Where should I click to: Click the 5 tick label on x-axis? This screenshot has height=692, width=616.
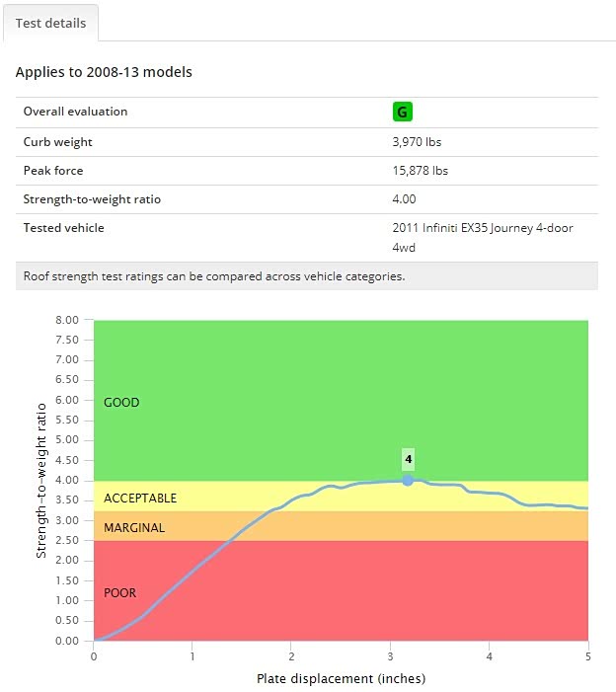[588, 655]
